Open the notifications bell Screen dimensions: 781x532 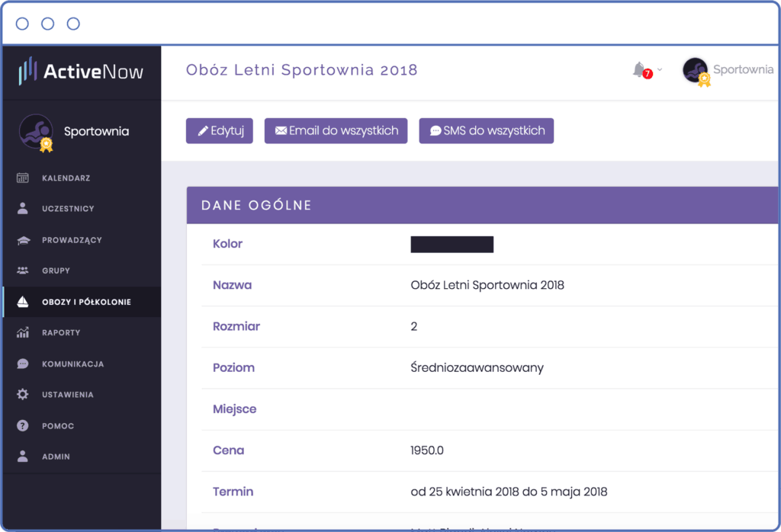(640, 69)
